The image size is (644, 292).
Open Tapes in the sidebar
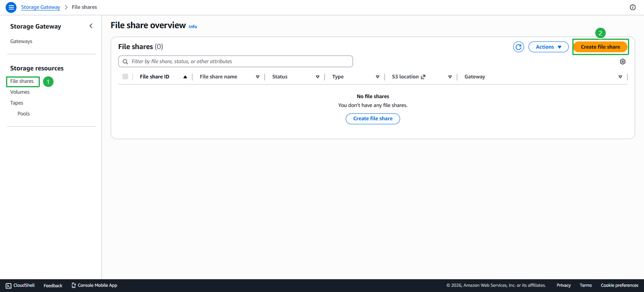[x=17, y=103]
